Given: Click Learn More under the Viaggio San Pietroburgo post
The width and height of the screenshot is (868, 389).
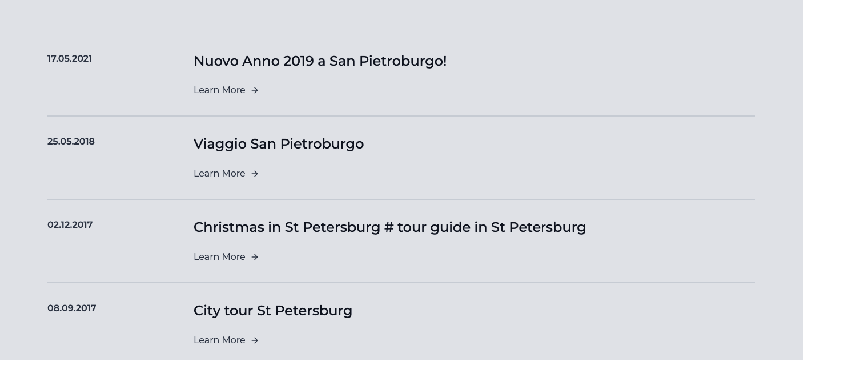Looking at the screenshot, I should point(219,174).
